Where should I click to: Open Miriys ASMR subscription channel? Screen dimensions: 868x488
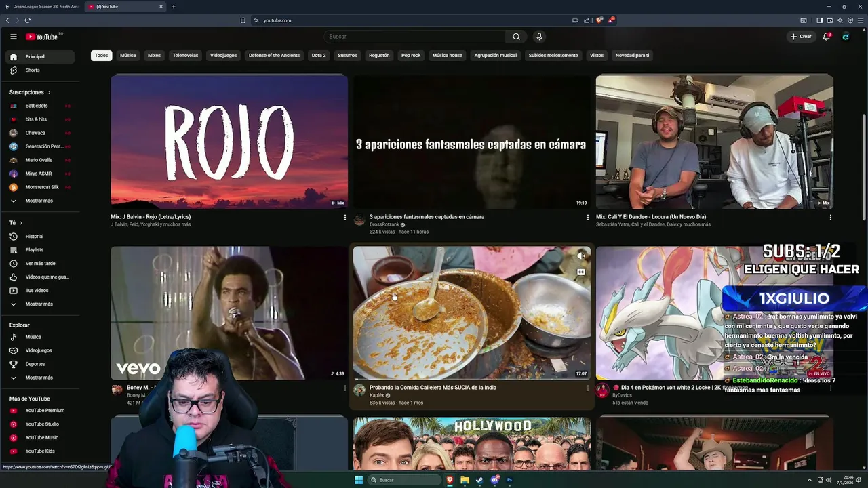coord(39,174)
